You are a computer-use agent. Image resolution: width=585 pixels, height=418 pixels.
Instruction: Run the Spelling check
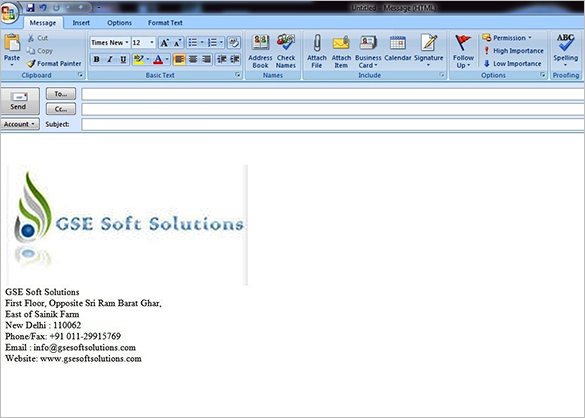coord(566,50)
